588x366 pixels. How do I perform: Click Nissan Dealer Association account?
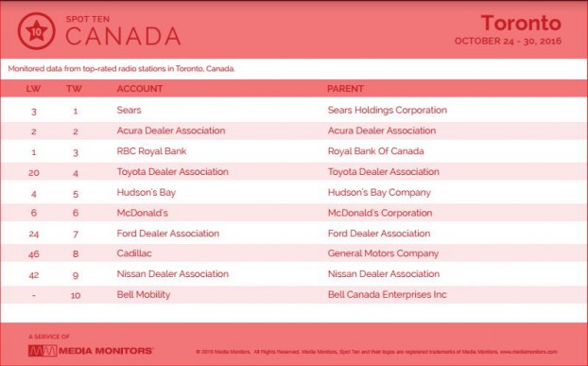[172, 273]
